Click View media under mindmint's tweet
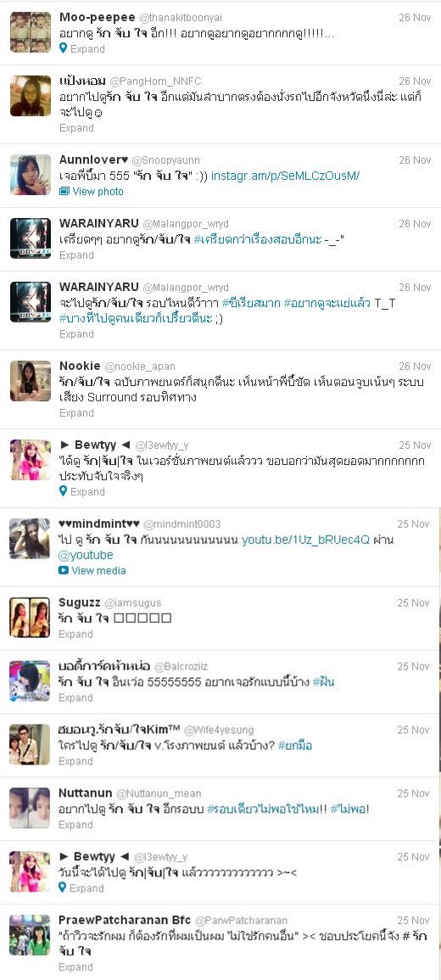 pyautogui.click(x=98, y=571)
